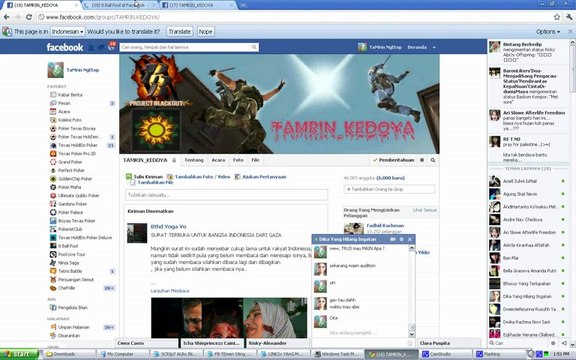This screenshot has width=576, height=360.
Task: Open group settings gear beside Pemberitahuan
Action: 422,160
